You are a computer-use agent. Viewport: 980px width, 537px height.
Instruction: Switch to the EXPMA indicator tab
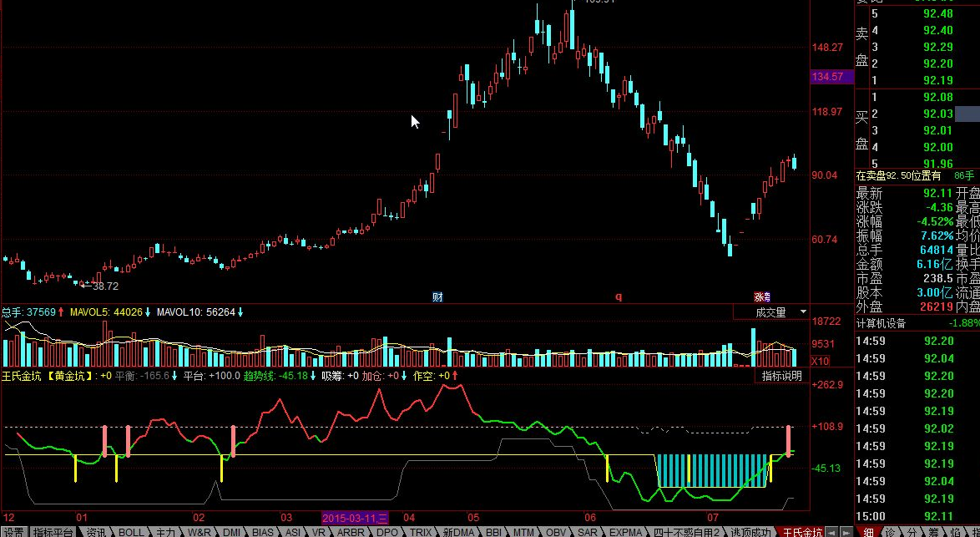click(x=625, y=532)
